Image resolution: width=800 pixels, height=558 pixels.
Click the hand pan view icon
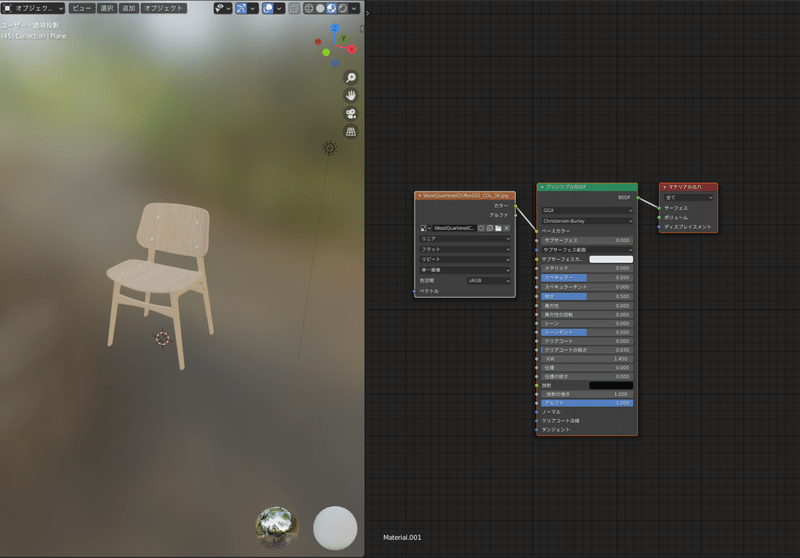(351, 95)
